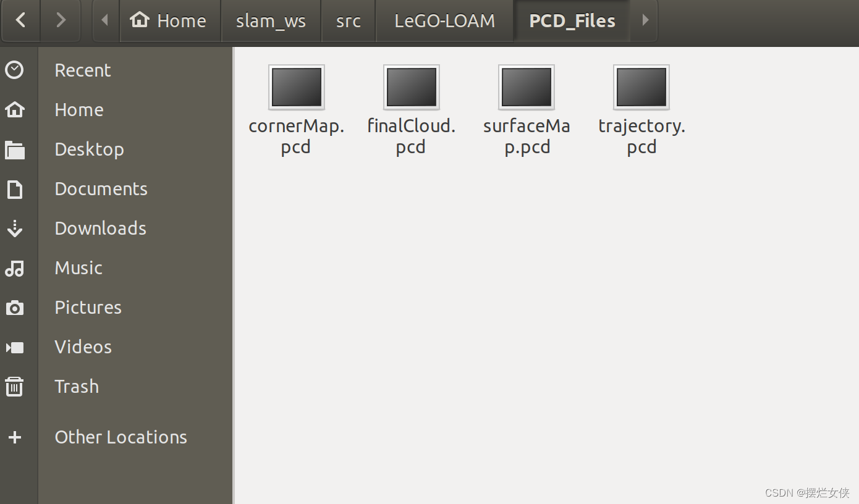Screen dimensions: 859x504
Task: Select the PCD_Files path segment
Action: pyautogui.click(x=572, y=21)
